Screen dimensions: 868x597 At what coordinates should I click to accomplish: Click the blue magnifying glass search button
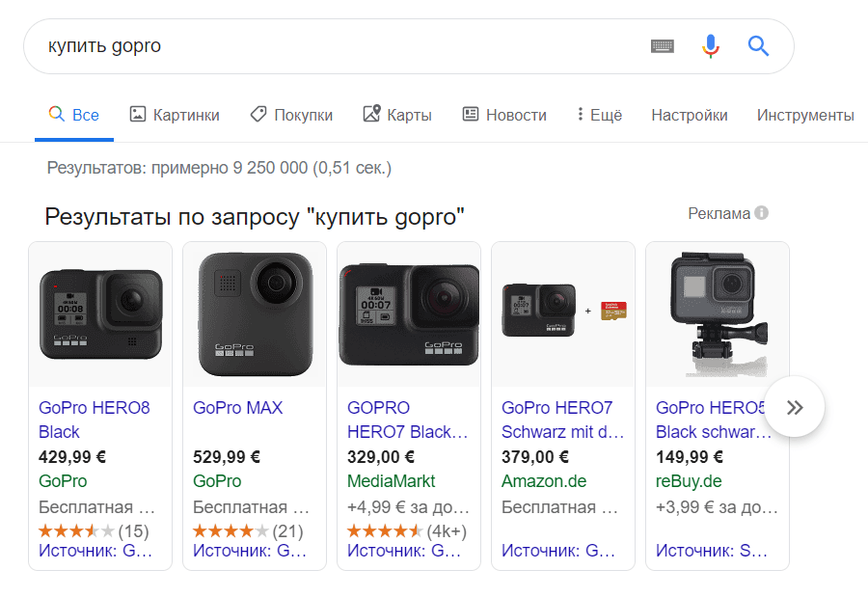(759, 46)
